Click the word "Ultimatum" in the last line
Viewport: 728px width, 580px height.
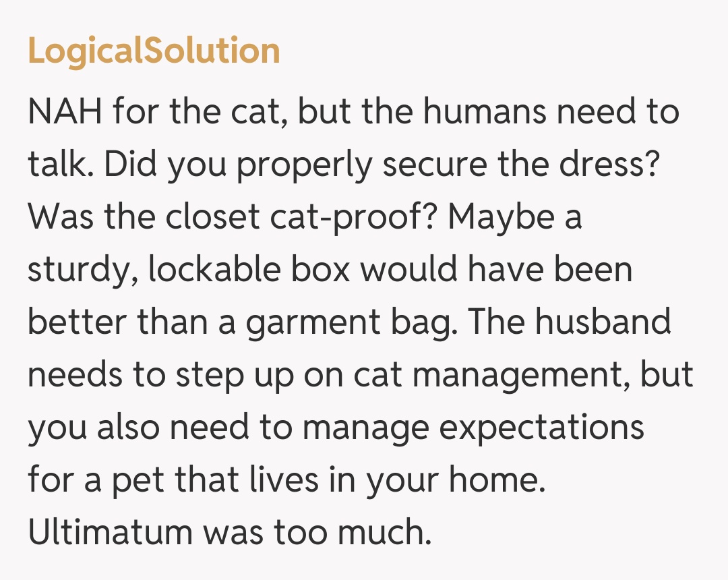tap(111, 532)
